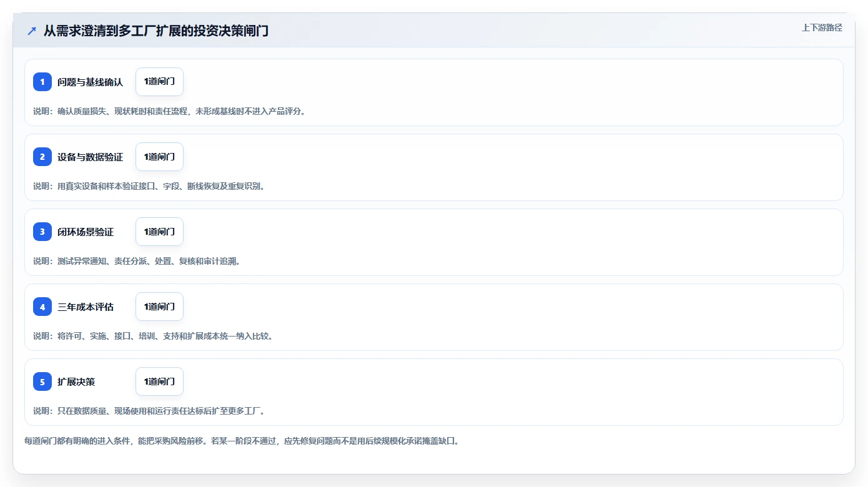Select step number 1 badge

tap(42, 82)
